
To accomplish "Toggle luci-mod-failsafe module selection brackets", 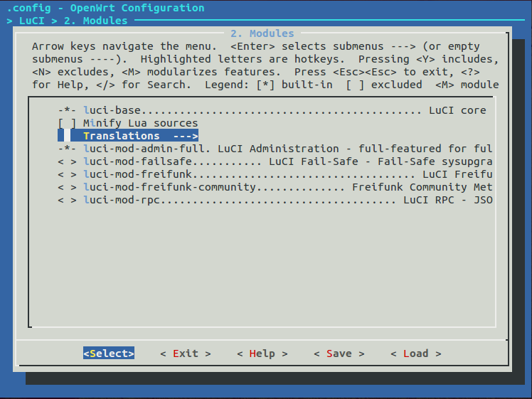I will pyautogui.click(x=67, y=161).
